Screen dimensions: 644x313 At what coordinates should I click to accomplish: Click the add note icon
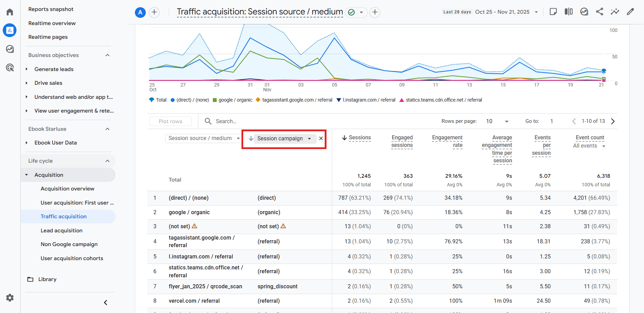(553, 11)
